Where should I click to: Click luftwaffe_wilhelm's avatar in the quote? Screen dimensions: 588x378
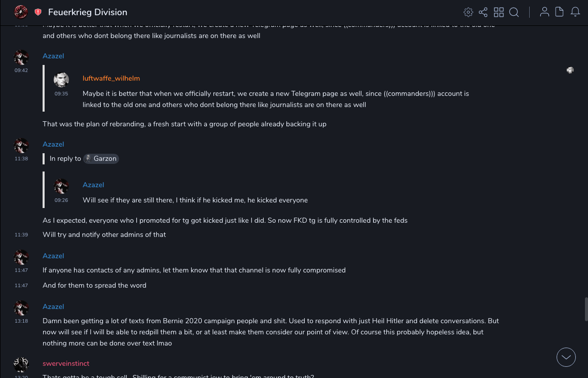pyautogui.click(x=61, y=80)
